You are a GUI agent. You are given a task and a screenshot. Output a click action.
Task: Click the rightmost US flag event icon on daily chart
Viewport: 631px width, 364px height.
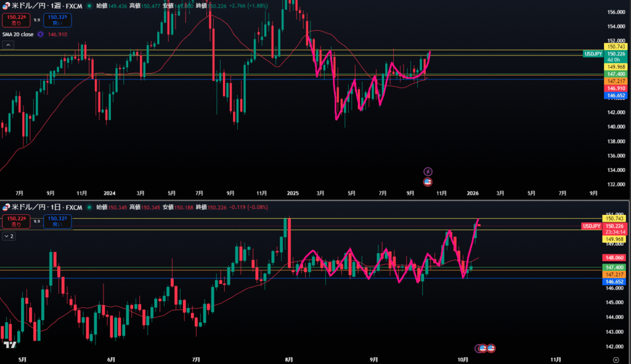pos(491,349)
